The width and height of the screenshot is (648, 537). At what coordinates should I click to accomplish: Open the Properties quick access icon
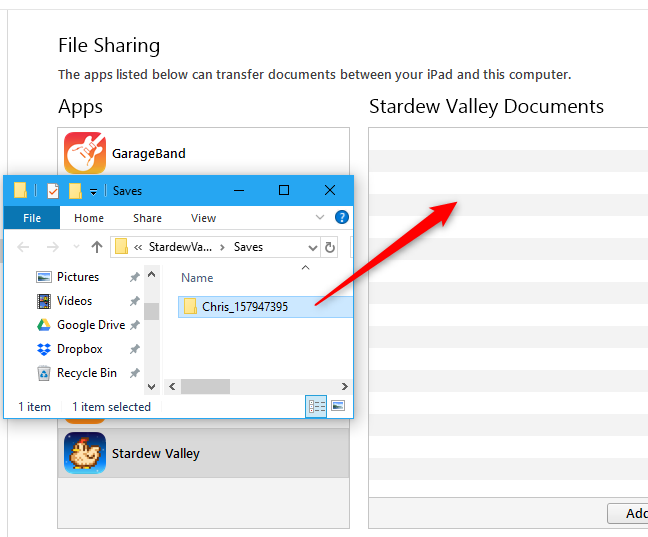coord(53,191)
